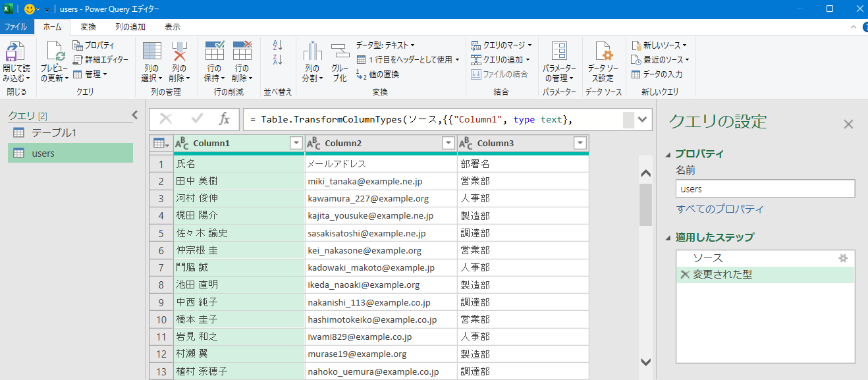The image size is (868, 380).
Task: Click the smiley feedback icon
Action: [x=30, y=9]
